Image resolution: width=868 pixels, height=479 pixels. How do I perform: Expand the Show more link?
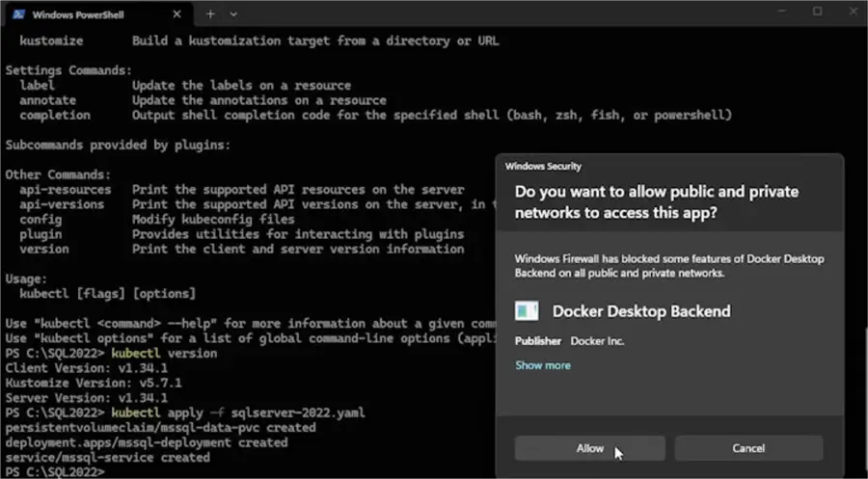(542, 365)
